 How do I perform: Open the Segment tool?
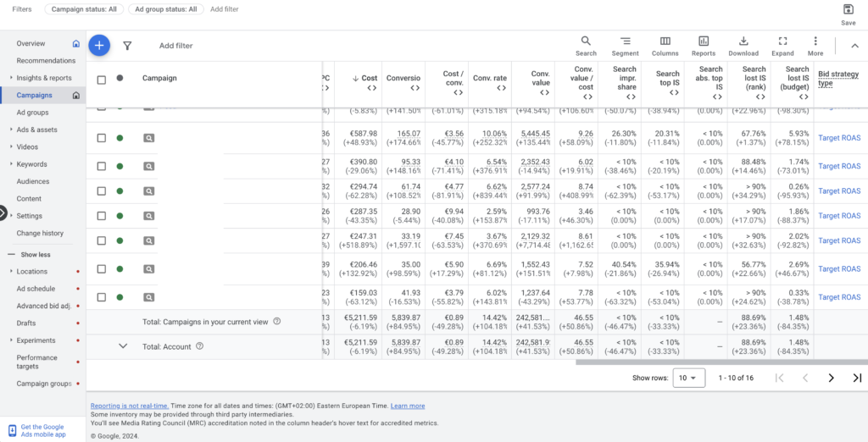(x=625, y=46)
